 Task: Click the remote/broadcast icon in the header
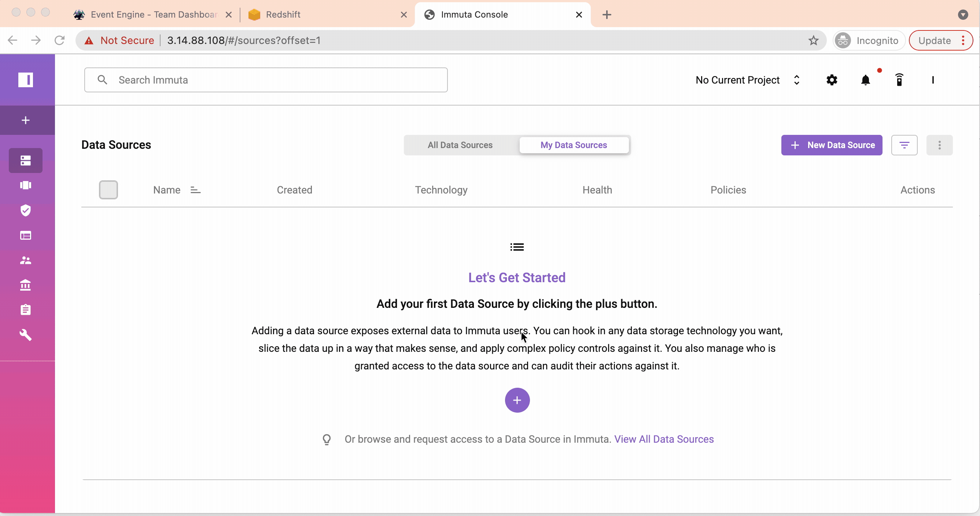(899, 80)
